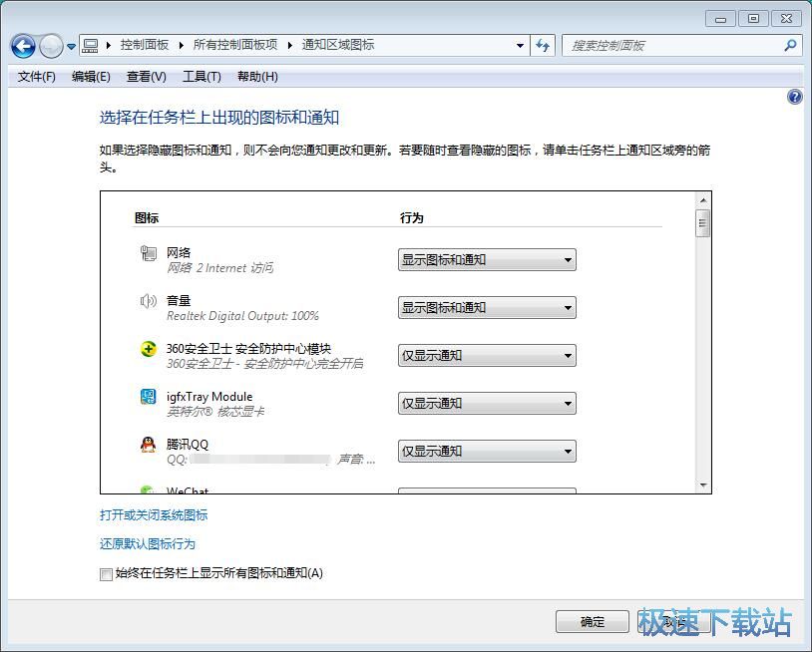
Task: Select 控制面板 in the breadcrumb path
Action: (145, 45)
